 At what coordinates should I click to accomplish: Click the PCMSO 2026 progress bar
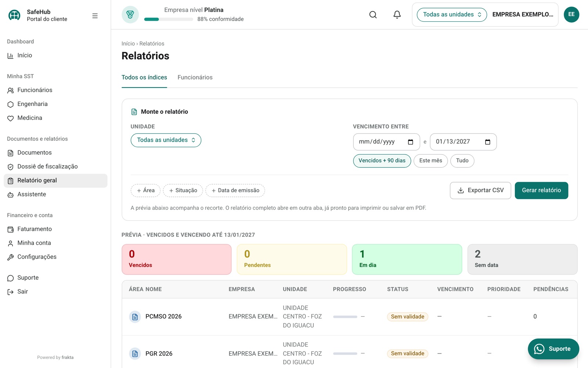point(345,317)
